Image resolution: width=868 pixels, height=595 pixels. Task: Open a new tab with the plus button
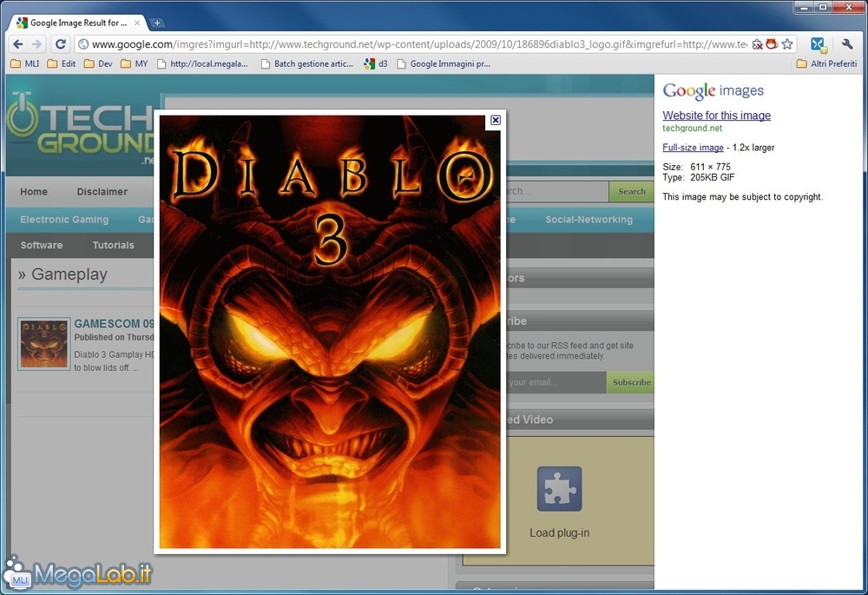(x=157, y=23)
